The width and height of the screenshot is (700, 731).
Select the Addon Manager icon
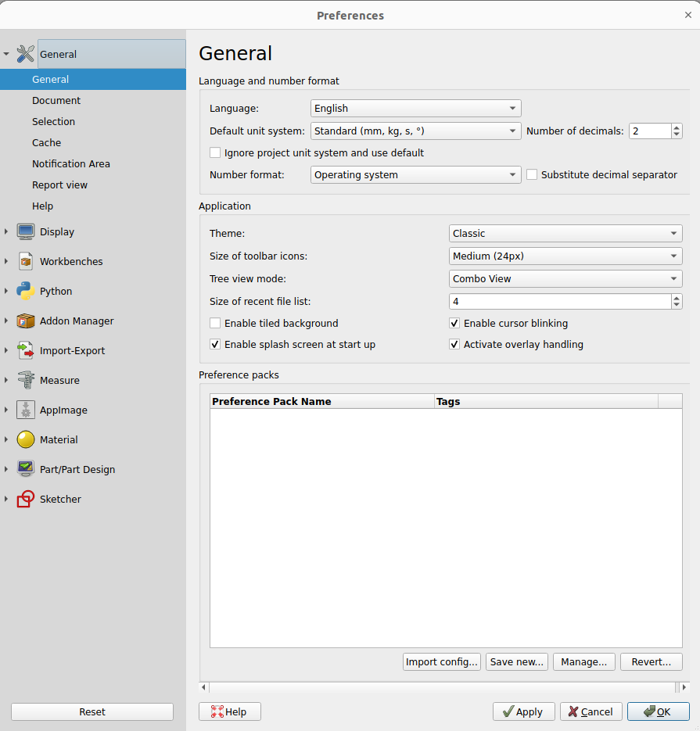click(25, 321)
